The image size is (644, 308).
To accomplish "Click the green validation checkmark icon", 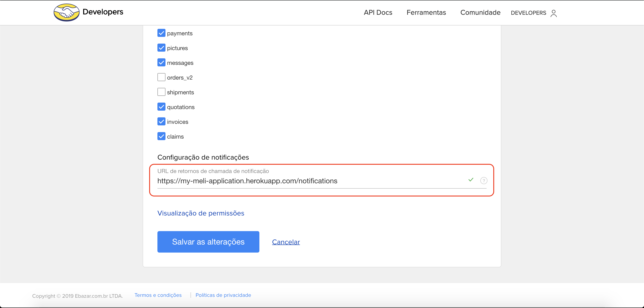I will coord(471,180).
